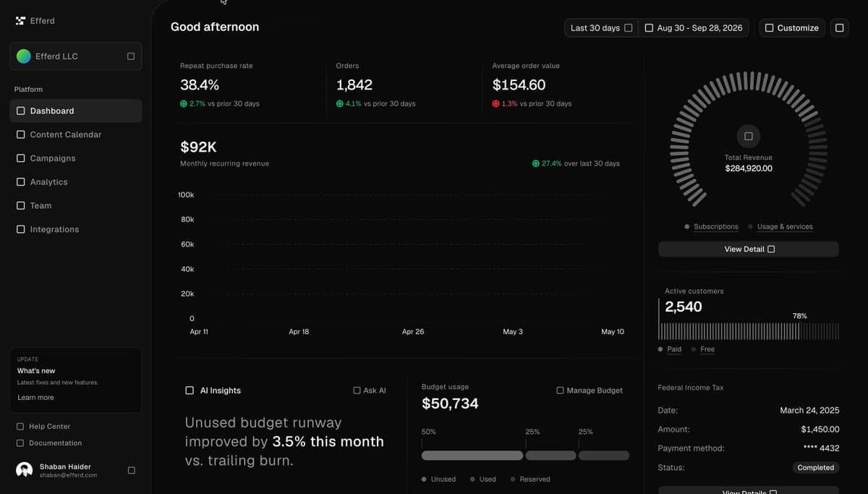Click the Active customers bar strip
Viewport: 868px width, 494px height.
point(749,331)
